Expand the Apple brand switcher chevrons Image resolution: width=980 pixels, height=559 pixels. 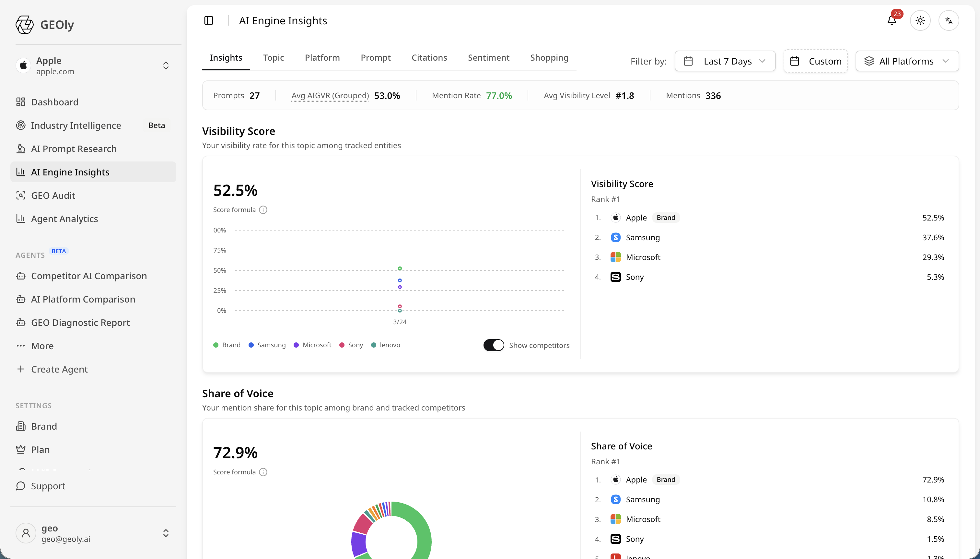166,65
